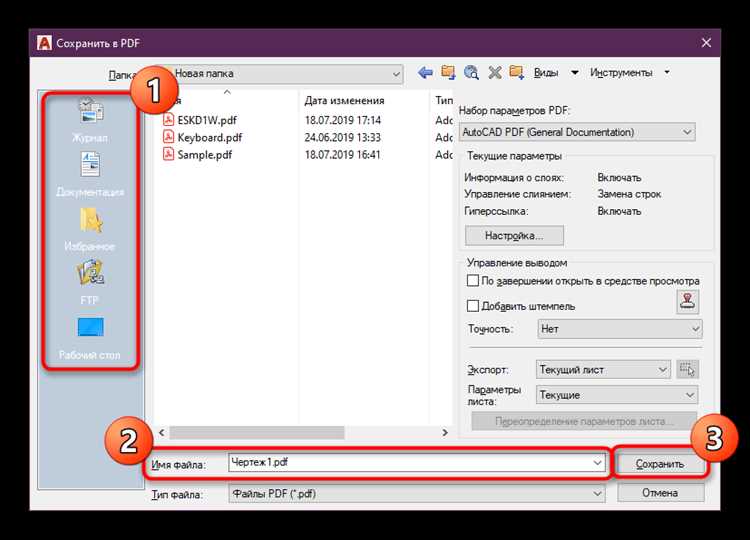
Task: Open the Документация sidebar shortcut
Action: [90, 174]
